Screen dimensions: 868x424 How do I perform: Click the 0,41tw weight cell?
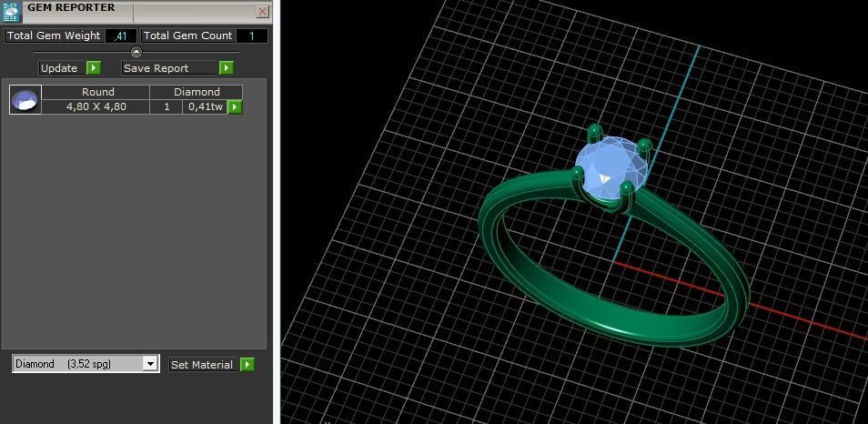(206, 106)
